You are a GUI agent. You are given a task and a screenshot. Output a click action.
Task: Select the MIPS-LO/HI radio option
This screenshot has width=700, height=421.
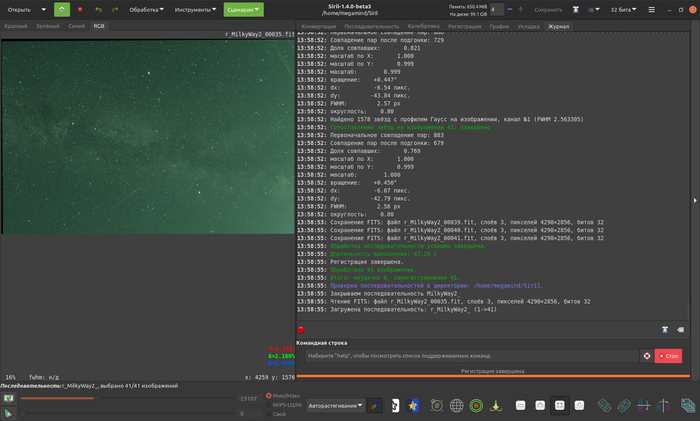268,404
